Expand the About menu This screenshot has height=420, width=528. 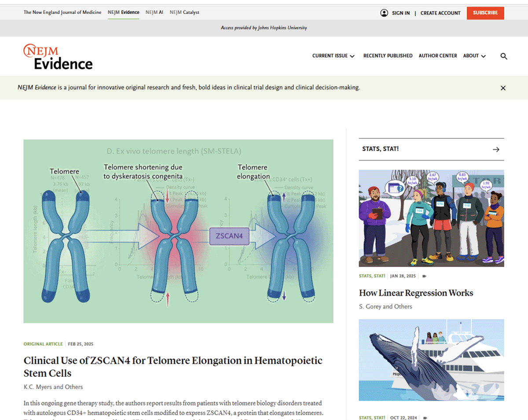474,56
